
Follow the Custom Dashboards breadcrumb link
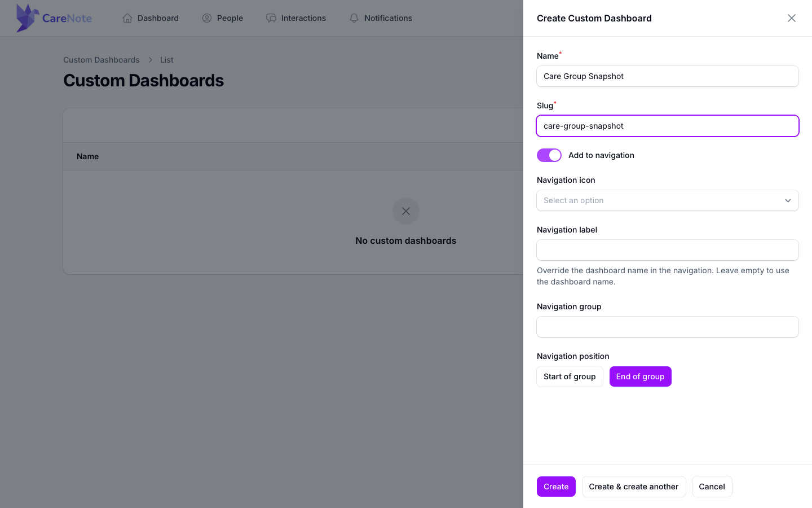[101, 60]
